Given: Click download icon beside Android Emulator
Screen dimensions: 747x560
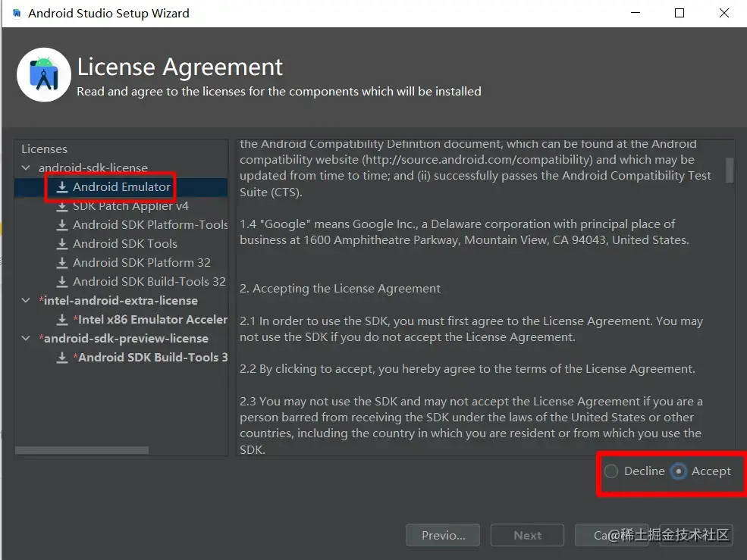Looking at the screenshot, I should [x=62, y=187].
